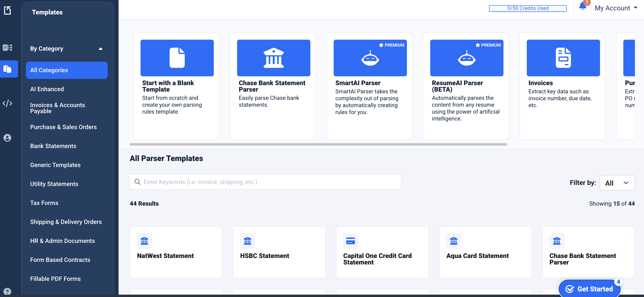This screenshot has width=644, height=297.
Task: Open the help question mark icon at bottom left
Action: tap(7, 291)
